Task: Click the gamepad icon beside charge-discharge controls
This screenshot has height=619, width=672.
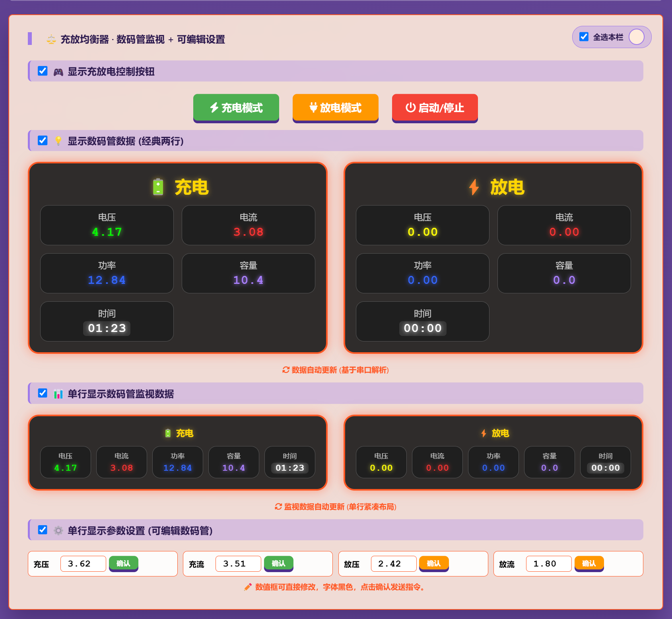Action: (x=58, y=72)
